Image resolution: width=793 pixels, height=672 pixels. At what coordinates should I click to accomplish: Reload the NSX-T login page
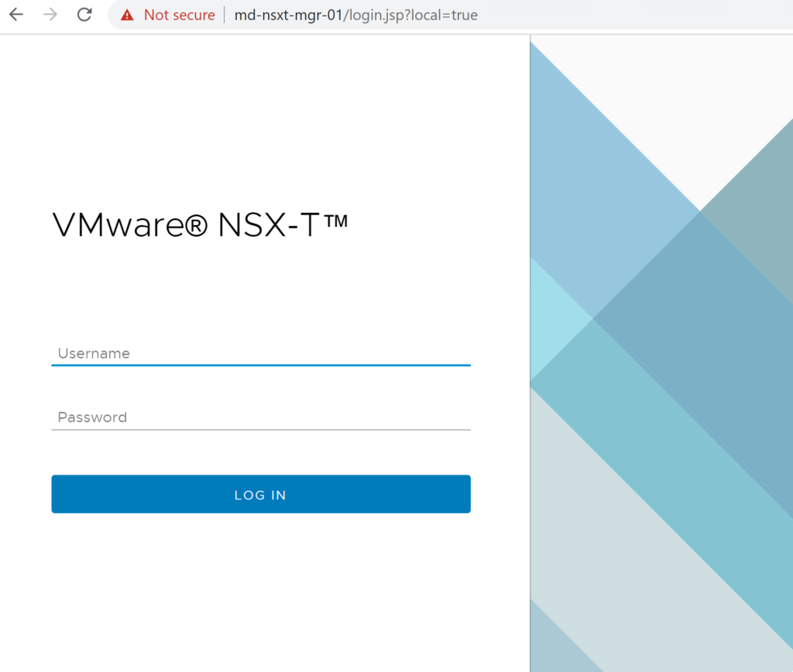coord(84,15)
